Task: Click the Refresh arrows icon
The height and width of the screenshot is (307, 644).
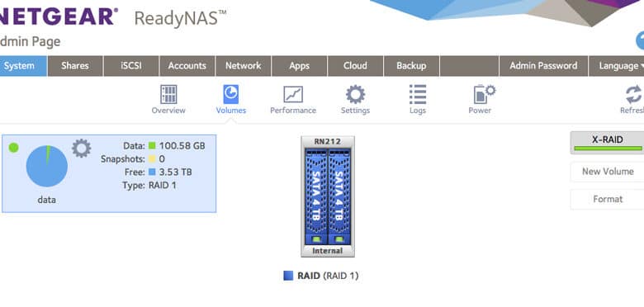Action: pos(634,94)
